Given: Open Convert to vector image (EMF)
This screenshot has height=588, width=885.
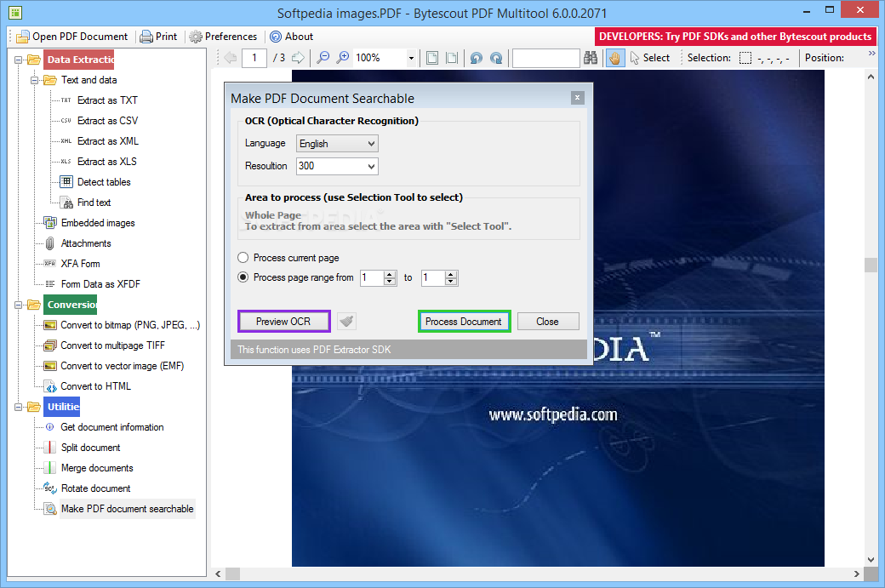Looking at the screenshot, I should point(122,366).
